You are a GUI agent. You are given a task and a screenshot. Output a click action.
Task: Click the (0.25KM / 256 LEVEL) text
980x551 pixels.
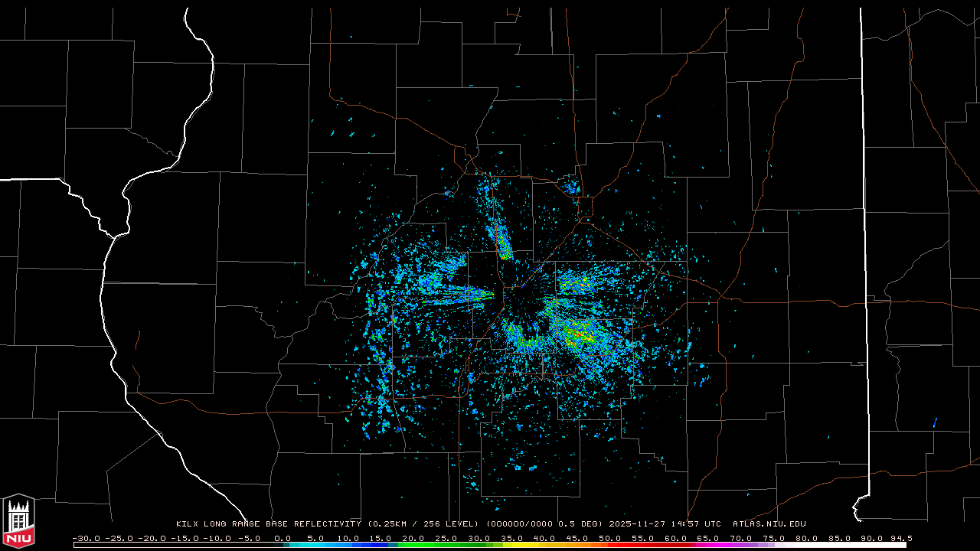coord(423,524)
